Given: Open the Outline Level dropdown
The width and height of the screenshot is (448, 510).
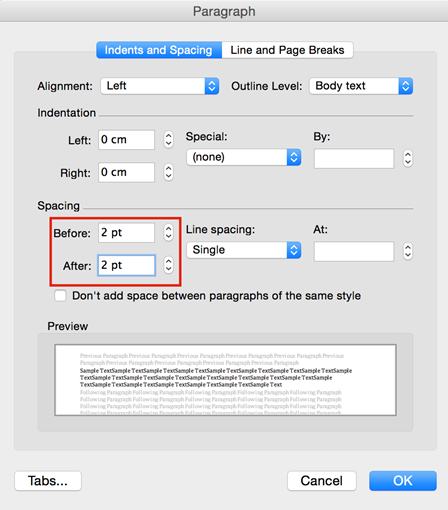Looking at the screenshot, I should [361, 86].
